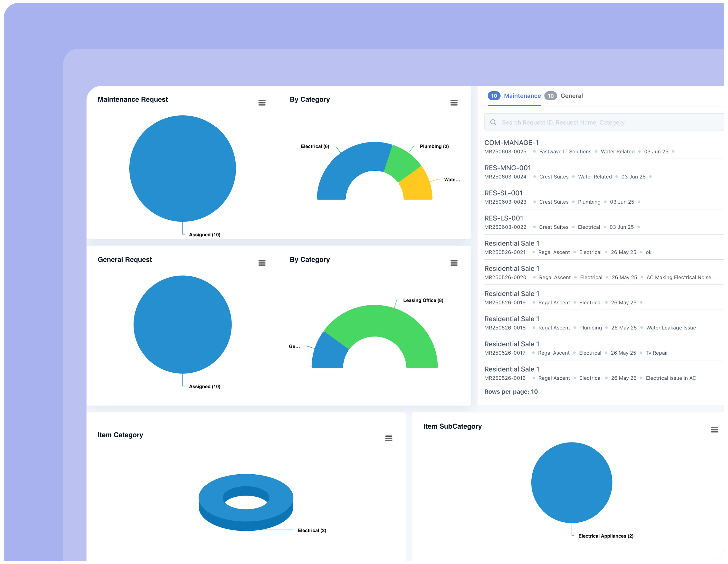Open the Item Category chart menu

[389, 438]
